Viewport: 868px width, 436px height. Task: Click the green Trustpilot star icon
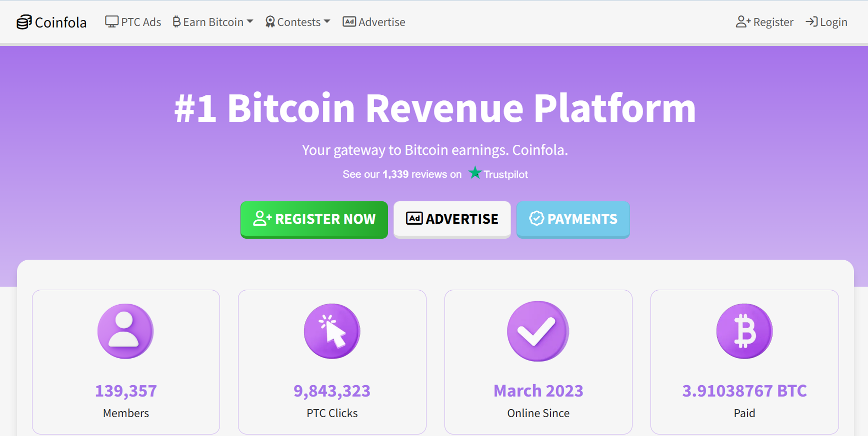(x=475, y=173)
